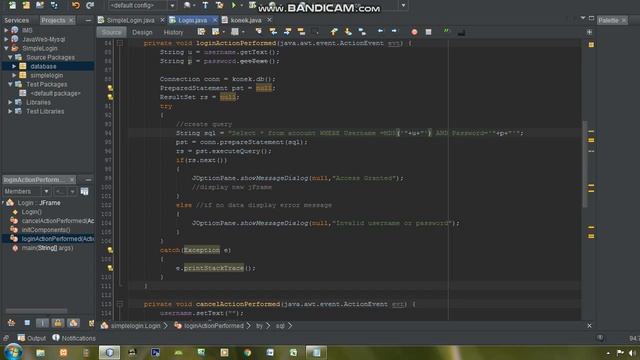Click the red Start Macro Recording icon
Viewport: 640px width, 360px height.
click(x=414, y=32)
